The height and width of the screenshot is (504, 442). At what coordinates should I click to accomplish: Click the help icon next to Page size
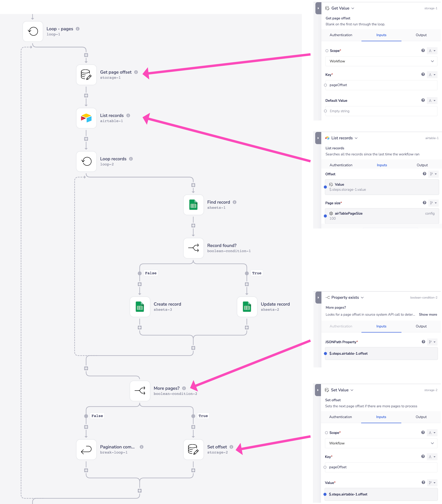[424, 203]
